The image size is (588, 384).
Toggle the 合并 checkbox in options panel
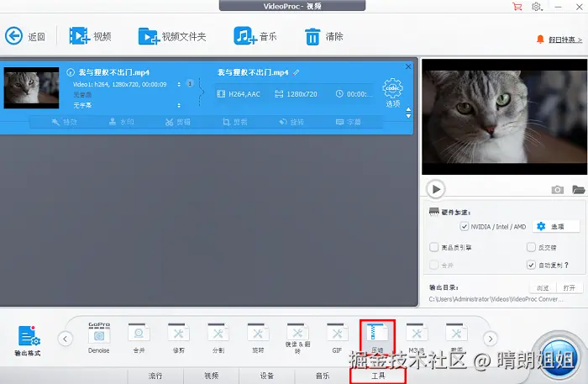[x=434, y=266]
